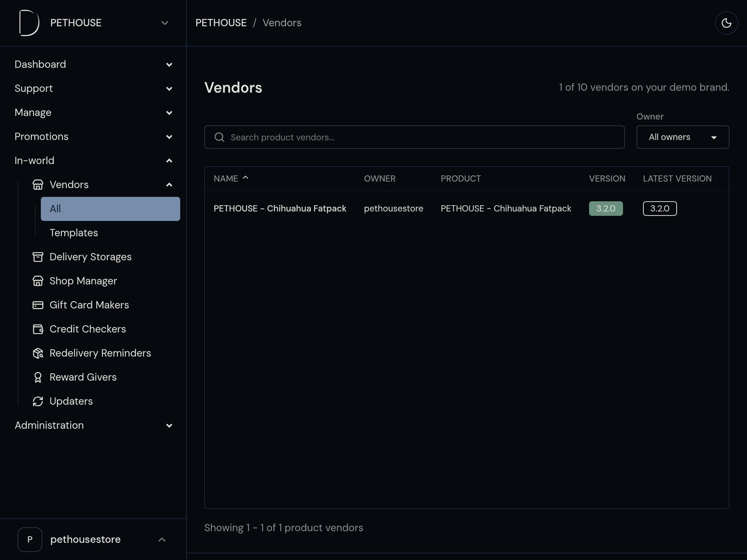The height and width of the screenshot is (560, 747).
Task: Click the Credit Checkers wallet icon
Action: tap(38, 329)
